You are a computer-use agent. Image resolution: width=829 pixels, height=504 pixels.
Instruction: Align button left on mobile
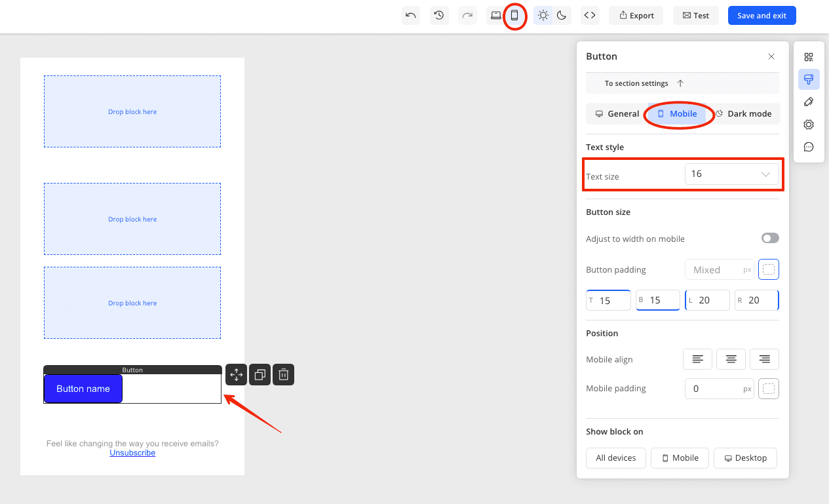(x=698, y=359)
